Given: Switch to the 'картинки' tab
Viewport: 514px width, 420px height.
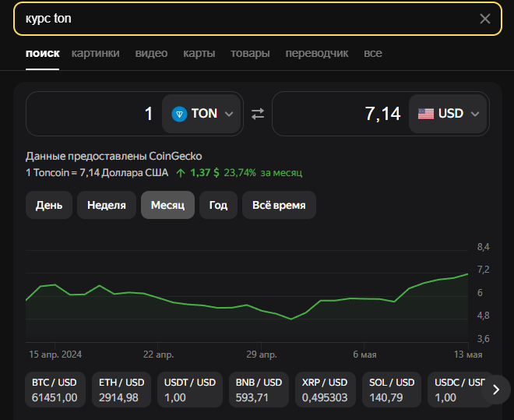Looking at the screenshot, I should click(x=95, y=53).
